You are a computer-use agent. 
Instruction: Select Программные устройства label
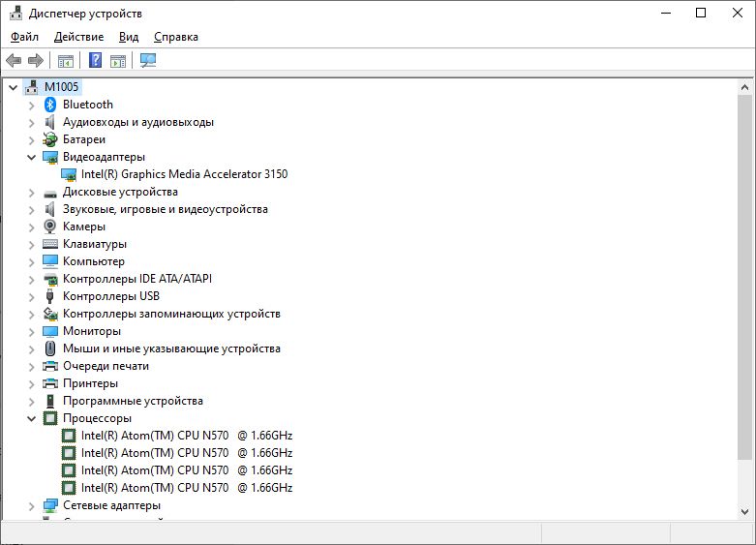coord(133,401)
